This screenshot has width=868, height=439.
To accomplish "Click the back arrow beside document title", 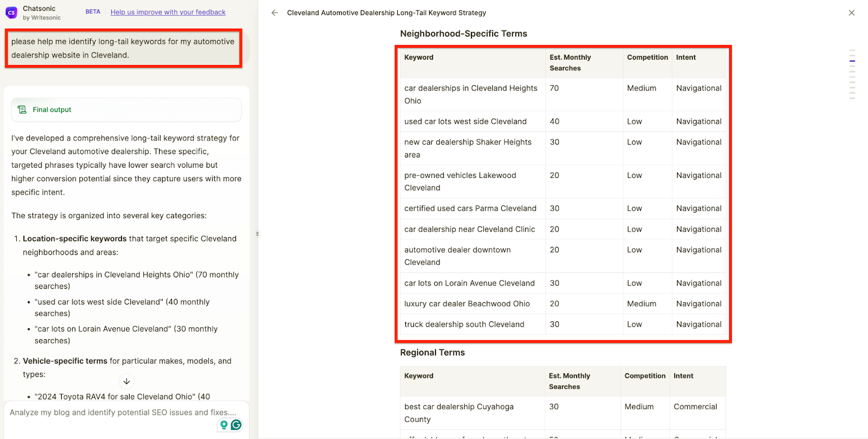I will click(275, 12).
